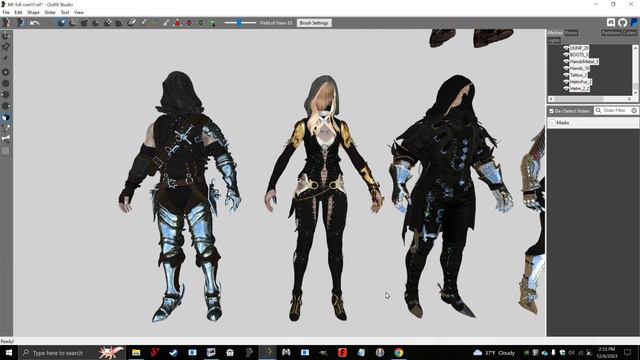Open the Edit menu
This screenshot has height=360, width=640.
tap(18, 13)
